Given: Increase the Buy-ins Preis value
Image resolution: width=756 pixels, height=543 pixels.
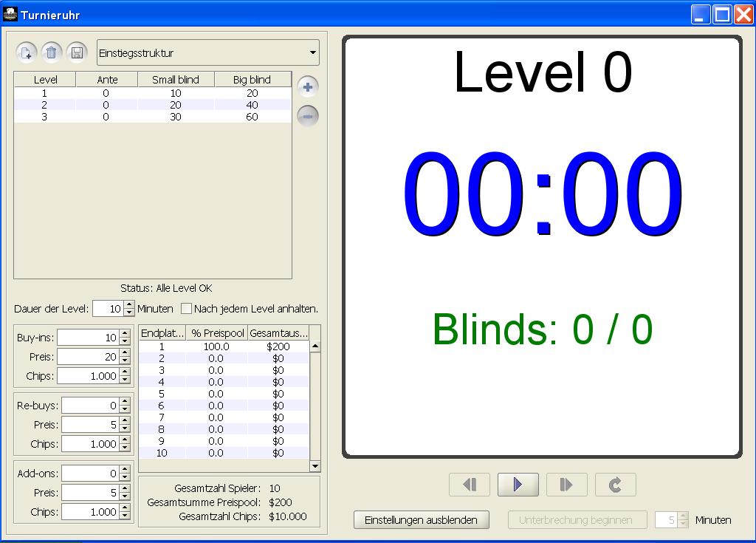Looking at the screenshot, I should coord(125,353).
